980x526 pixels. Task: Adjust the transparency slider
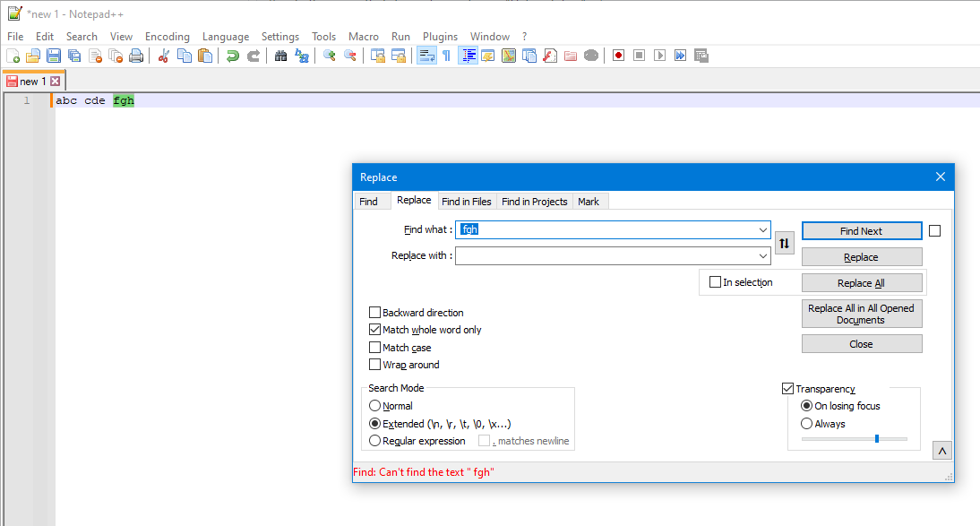click(x=878, y=438)
